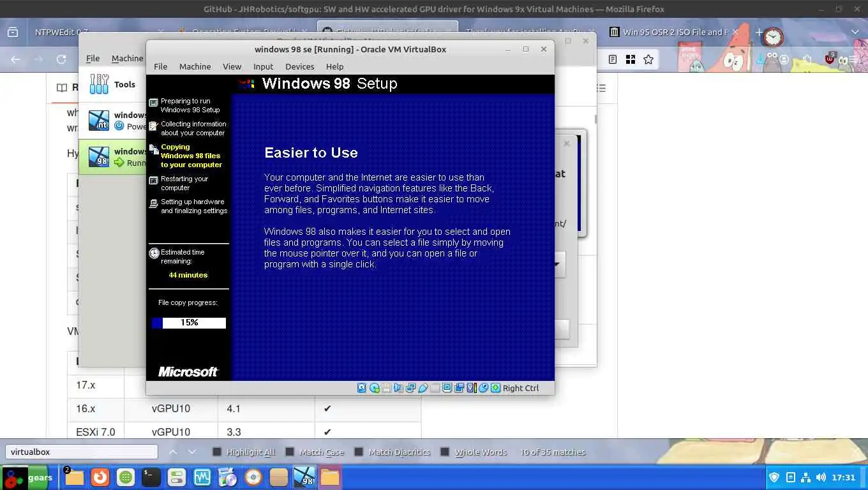Open the View menu in the VM window
The image size is (868, 490).
[232, 66]
